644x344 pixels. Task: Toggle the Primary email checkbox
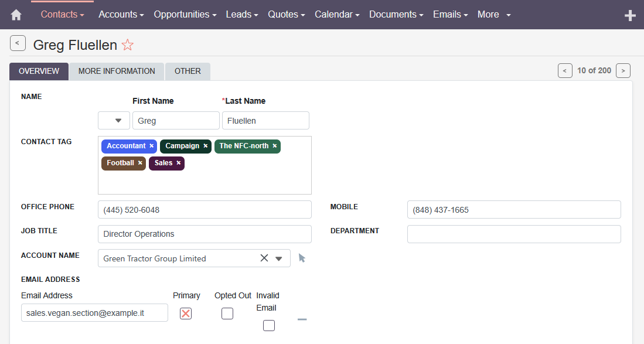click(186, 314)
